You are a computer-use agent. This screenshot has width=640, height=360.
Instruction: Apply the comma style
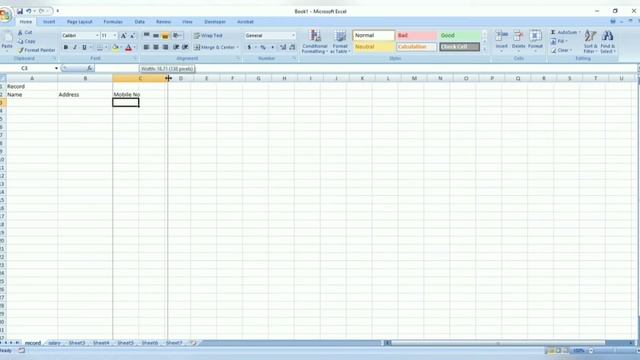pyautogui.click(x=273, y=47)
